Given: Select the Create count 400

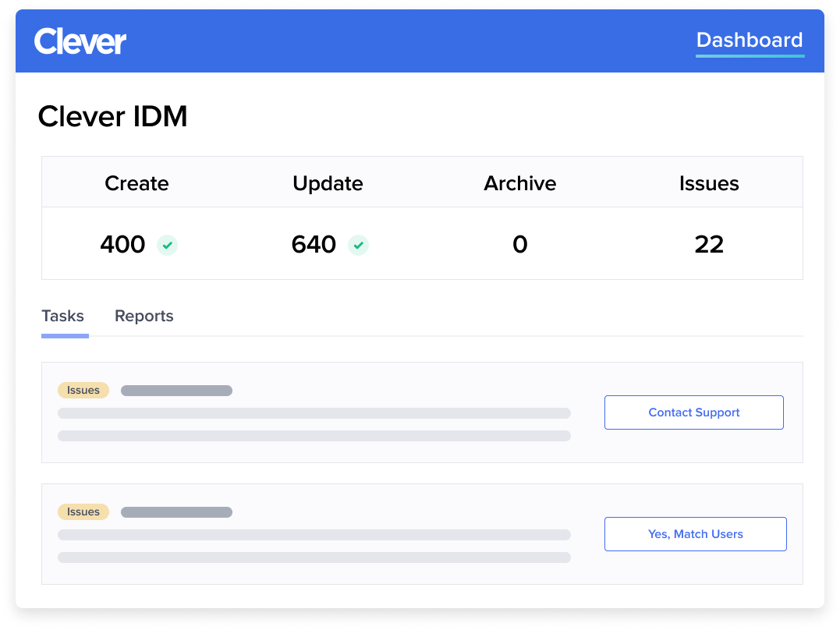Looking at the screenshot, I should [122, 244].
